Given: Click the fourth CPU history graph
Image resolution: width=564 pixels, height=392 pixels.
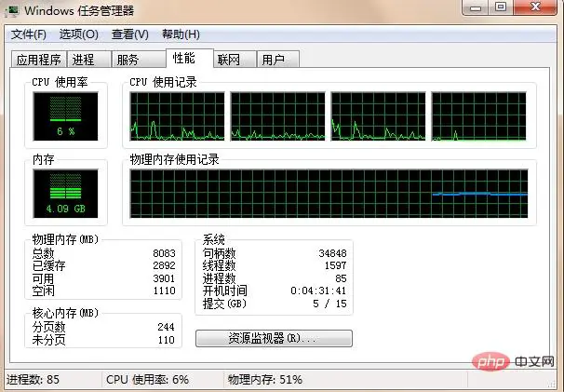Looking at the screenshot, I should click(x=478, y=115).
